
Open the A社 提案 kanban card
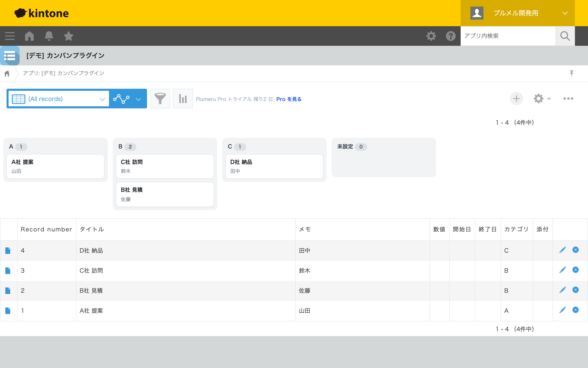tap(55, 166)
